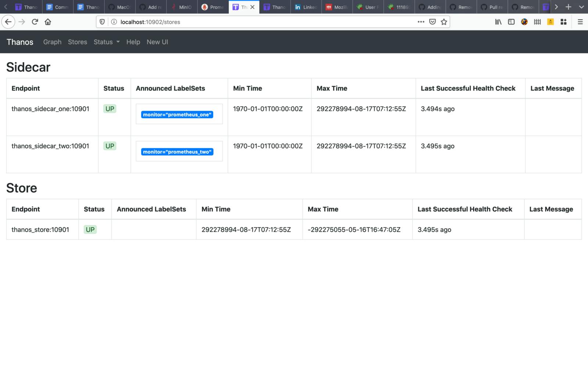Click thanos_sidecar_one min time 1970-01-01T00:00:00Z
This screenshot has height=368, width=588.
[x=268, y=109]
